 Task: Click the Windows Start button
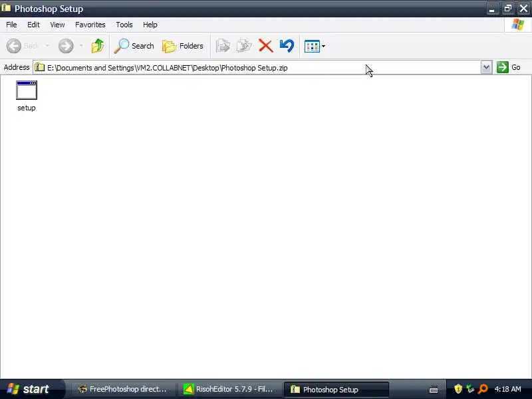[31, 389]
